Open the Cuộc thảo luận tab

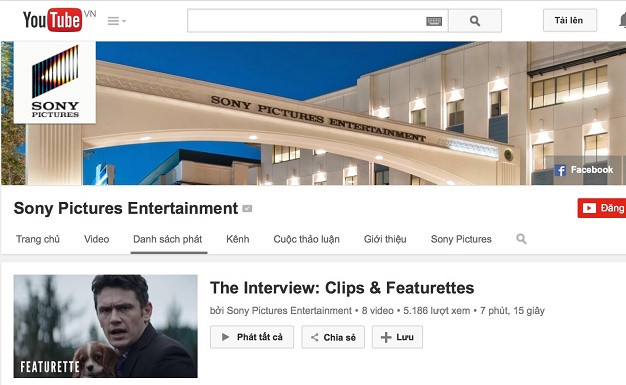pyautogui.click(x=306, y=239)
